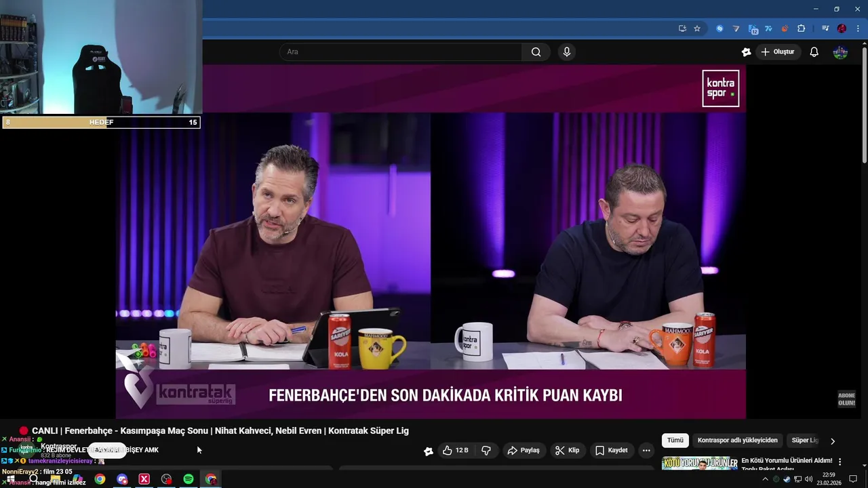The image size is (868, 488).
Task: Click the HEDEF goal progress bar
Action: (x=101, y=123)
